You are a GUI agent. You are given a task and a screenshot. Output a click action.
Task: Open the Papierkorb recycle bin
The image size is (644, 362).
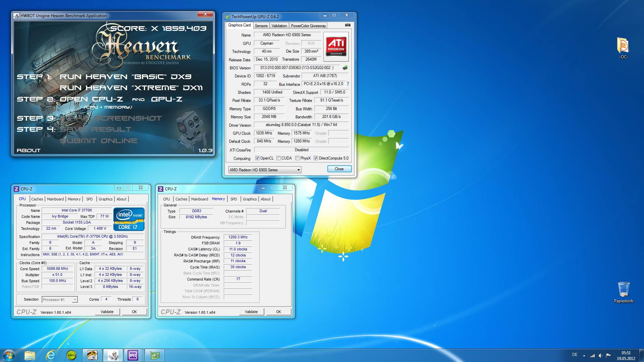(624, 292)
